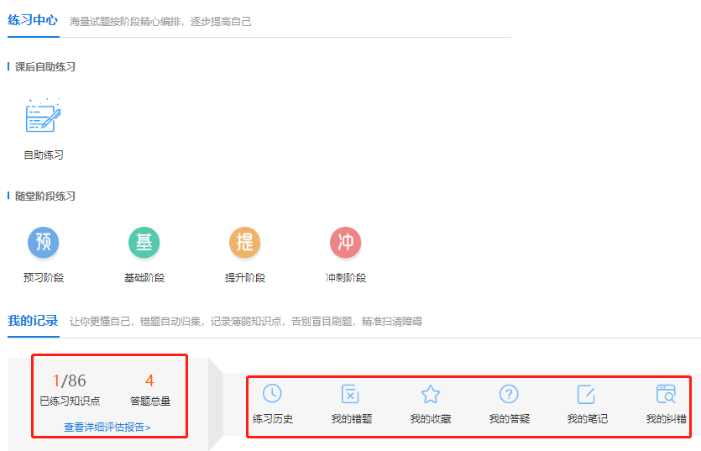Open 我的笔记 edit note icon

click(586, 394)
